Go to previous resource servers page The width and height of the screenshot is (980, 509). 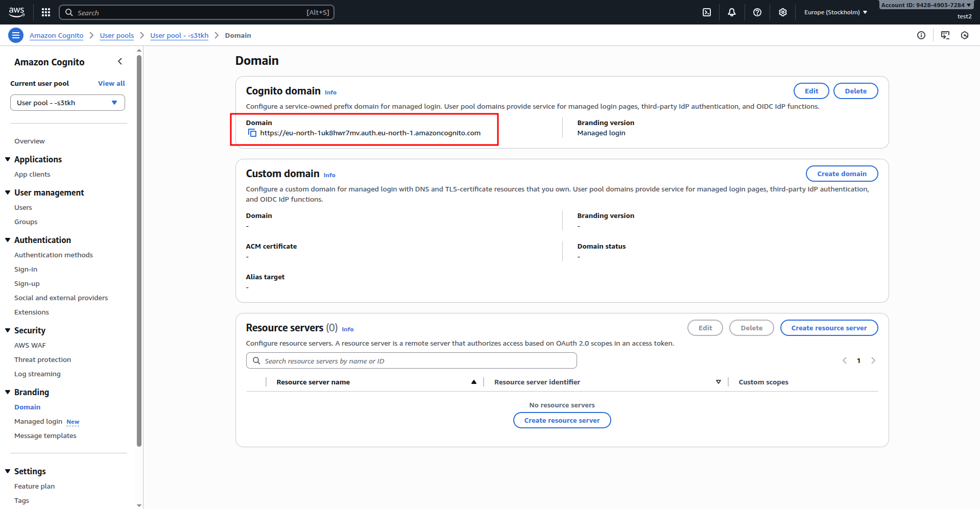pyautogui.click(x=845, y=360)
